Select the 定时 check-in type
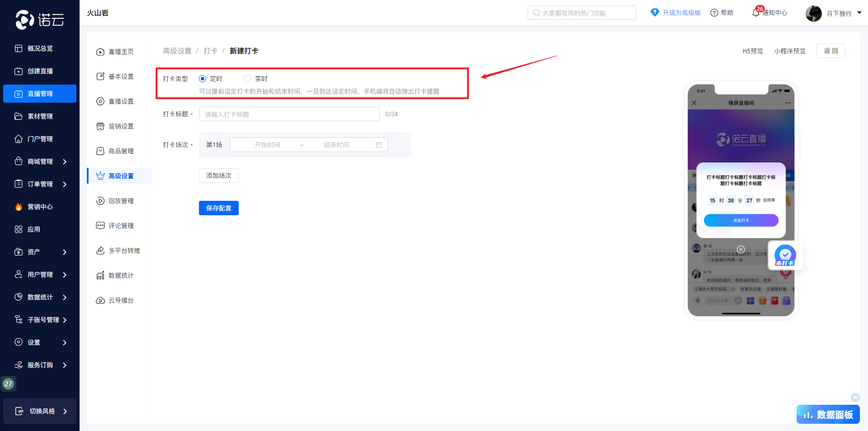This screenshot has width=868, height=431. (x=203, y=79)
